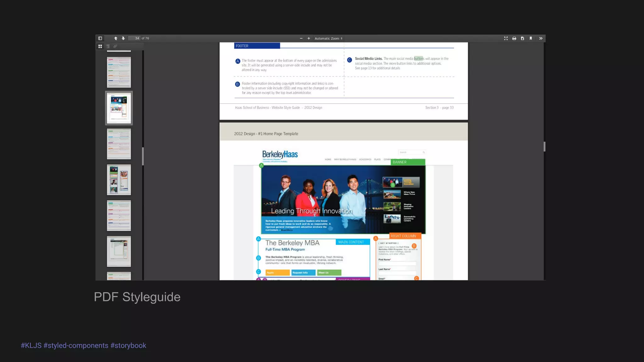The width and height of the screenshot is (644, 362).
Task: Zoom in with the plus button
Action: 309,38
